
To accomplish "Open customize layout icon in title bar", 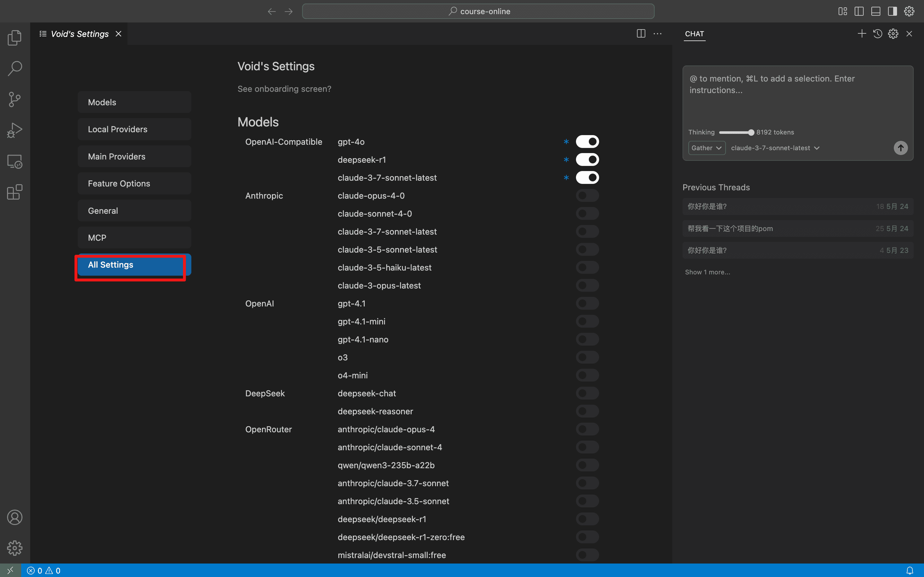I will 842,11.
